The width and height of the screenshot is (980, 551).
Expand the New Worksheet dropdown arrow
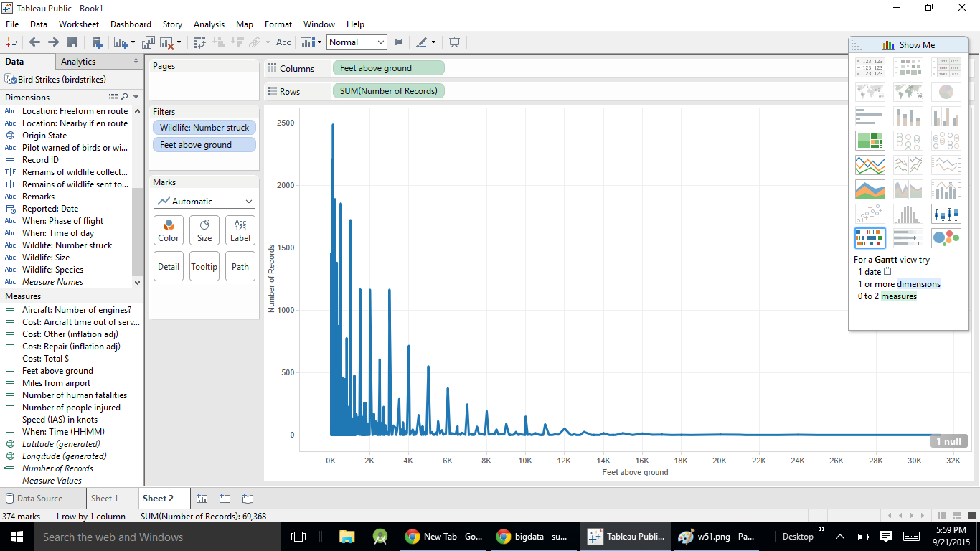(132, 42)
